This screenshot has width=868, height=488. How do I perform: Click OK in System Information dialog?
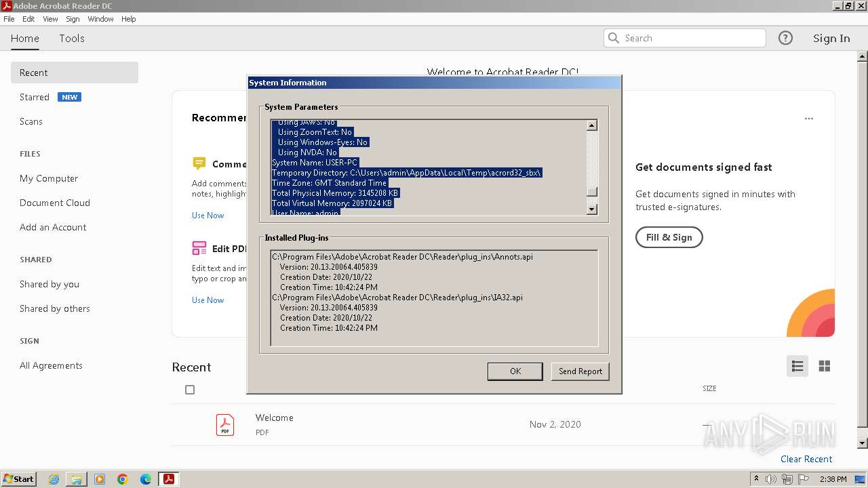pos(515,371)
